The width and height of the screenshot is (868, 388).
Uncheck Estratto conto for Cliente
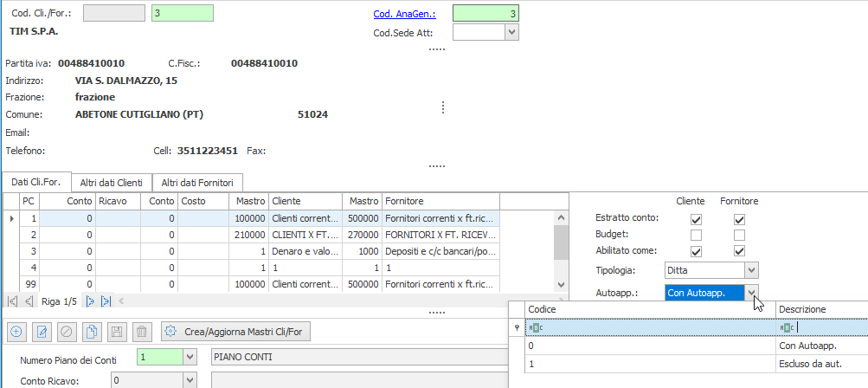696,220
